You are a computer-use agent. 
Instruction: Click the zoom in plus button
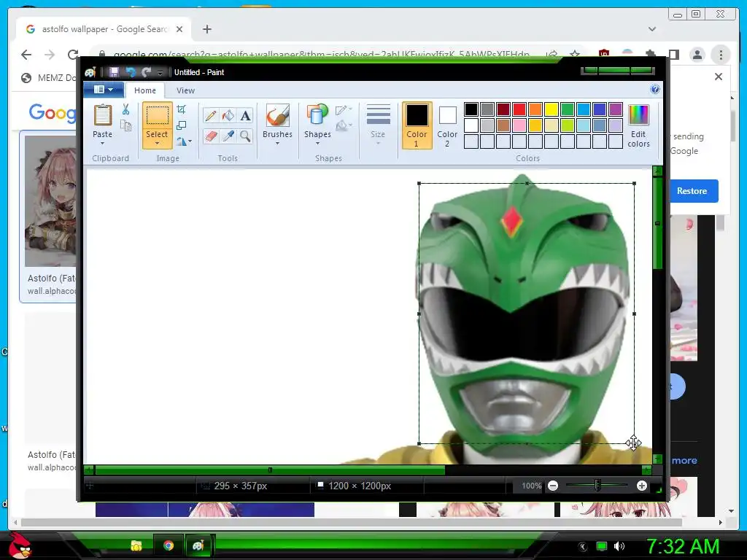pyautogui.click(x=642, y=486)
